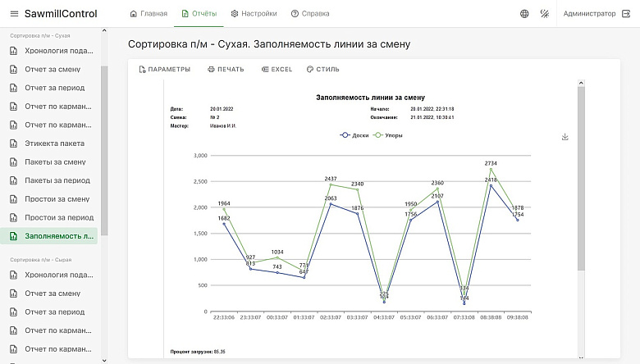Open the hamburger menu next to SawmillControl
640x364 pixels.
pyautogui.click(x=14, y=14)
